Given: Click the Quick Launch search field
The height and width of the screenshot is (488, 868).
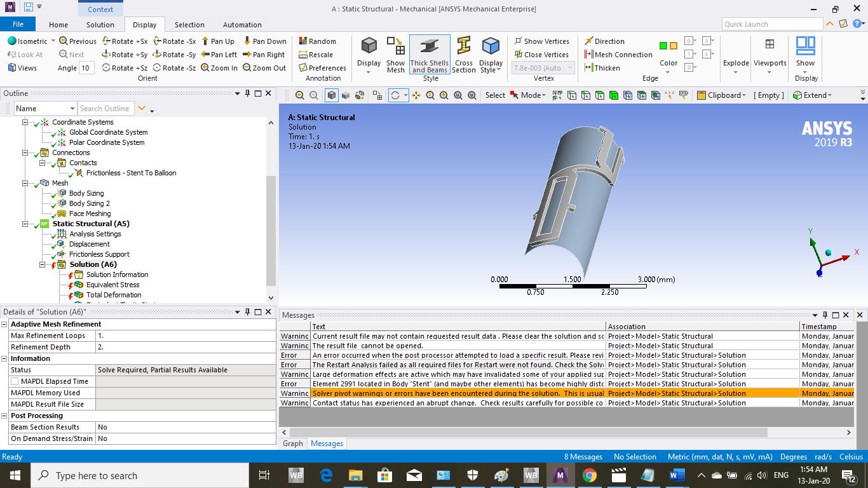Looking at the screenshot, I should click(x=772, y=24).
